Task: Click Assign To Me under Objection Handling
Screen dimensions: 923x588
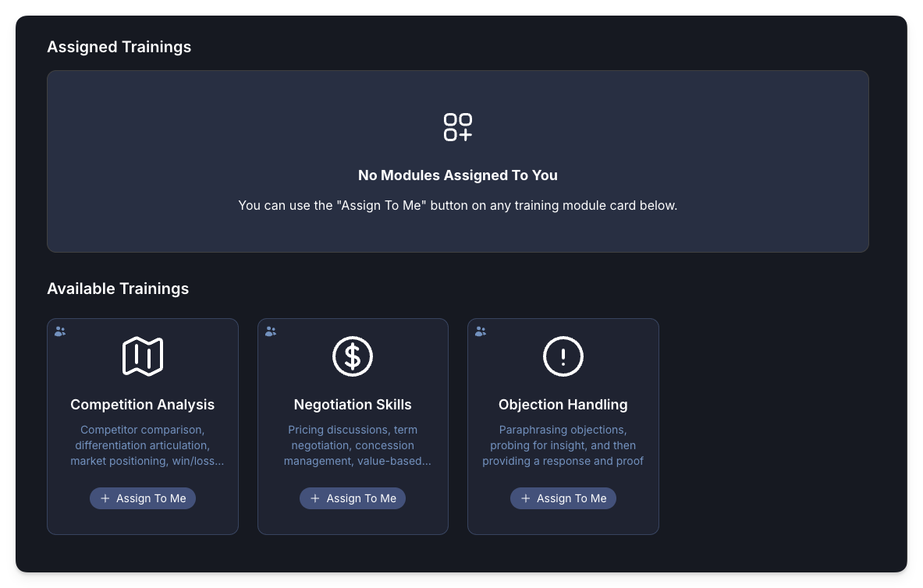Action: click(x=563, y=498)
